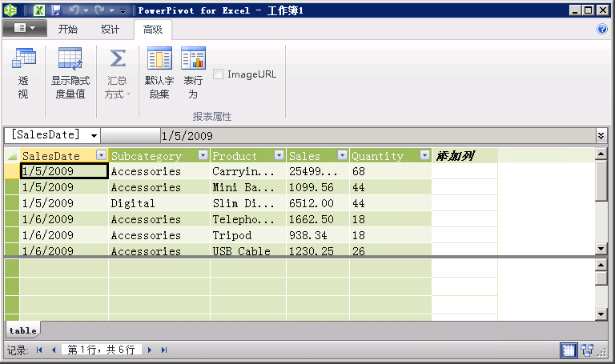Open the Sales column filter dropdown
Viewport: 615px width, 364px height.
click(x=343, y=155)
